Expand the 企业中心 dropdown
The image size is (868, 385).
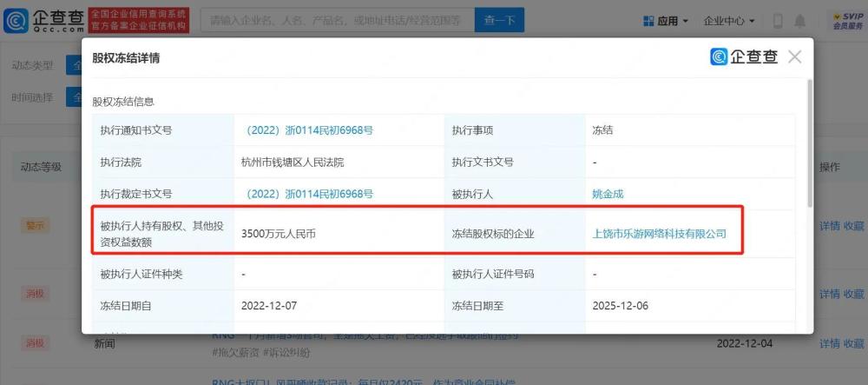(x=728, y=20)
